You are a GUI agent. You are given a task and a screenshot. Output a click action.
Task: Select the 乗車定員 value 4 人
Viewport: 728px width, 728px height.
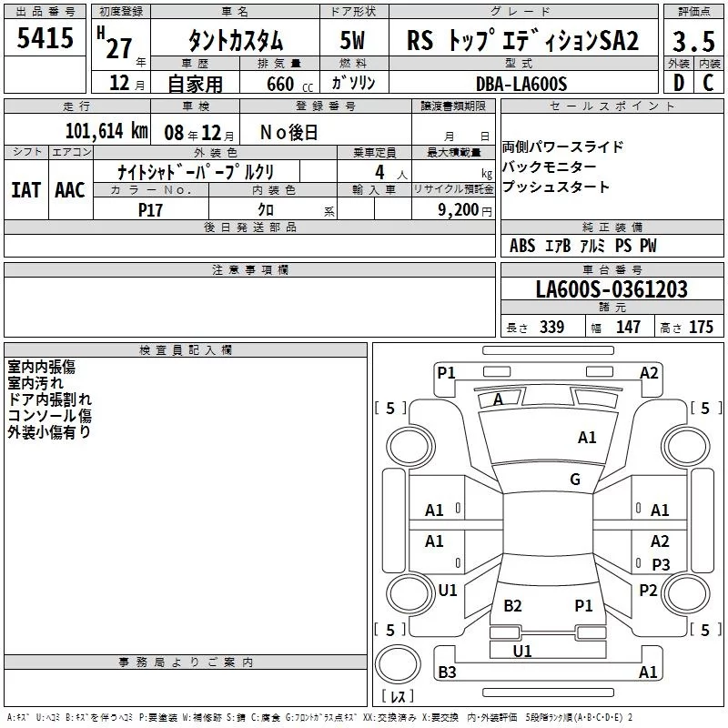pyautogui.click(x=390, y=172)
